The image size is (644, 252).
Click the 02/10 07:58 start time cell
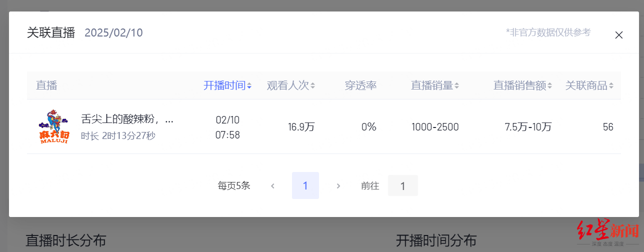point(227,127)
